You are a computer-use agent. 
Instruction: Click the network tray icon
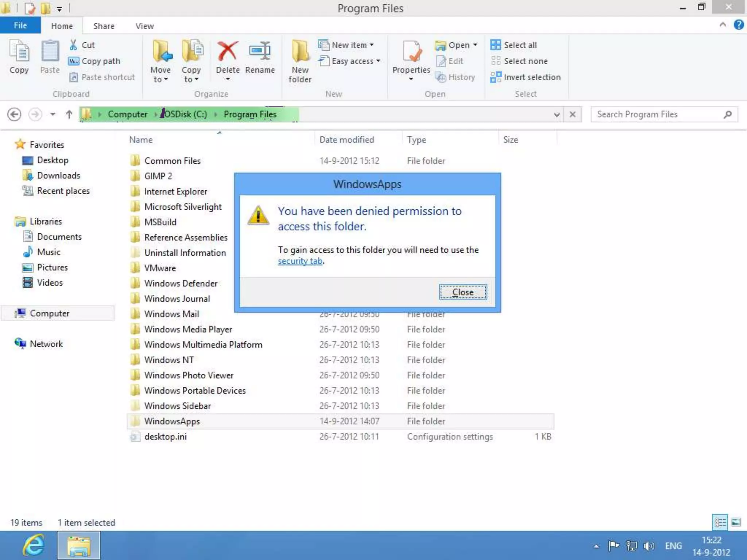631,546
